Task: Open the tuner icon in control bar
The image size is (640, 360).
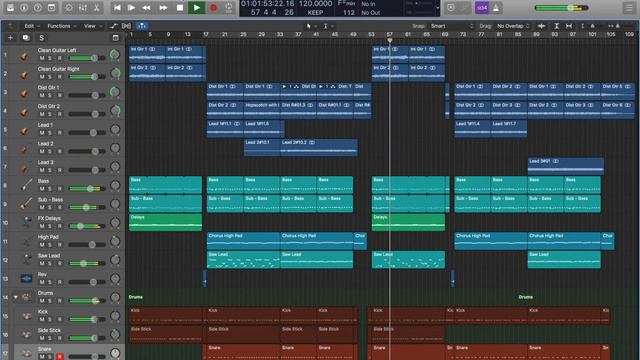Action: tap(451, 8)
